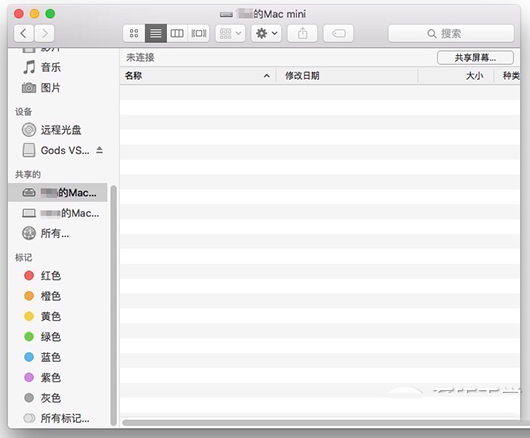Click the share toolbar button
This screenshot has width=530, height=438.
click(303, 33)
